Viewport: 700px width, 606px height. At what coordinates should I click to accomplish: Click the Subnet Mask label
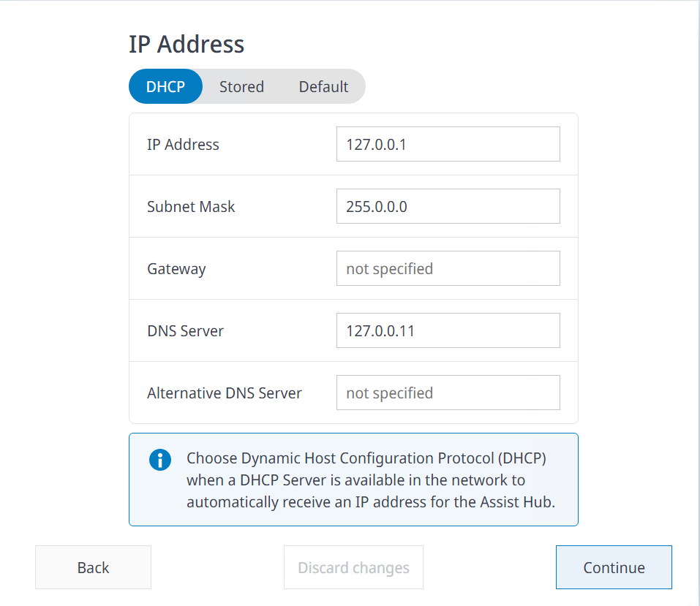point(191,206)
